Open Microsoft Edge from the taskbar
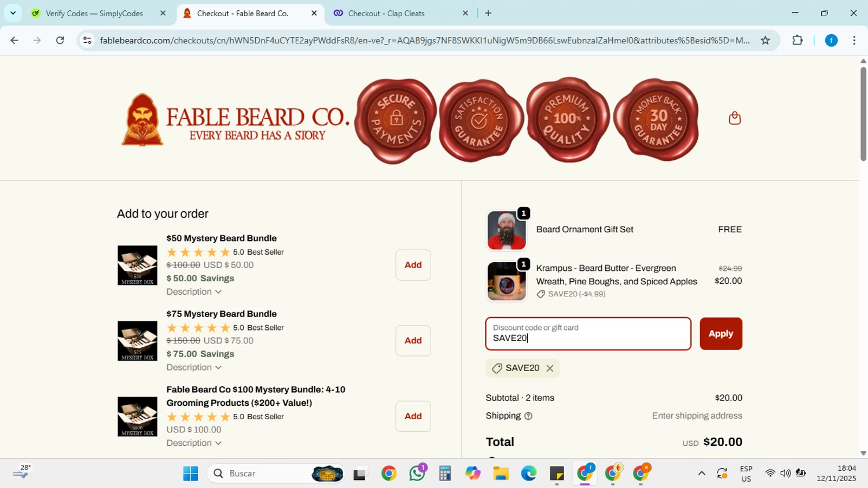This screenshot has height=488, width=868. point(528,474)
